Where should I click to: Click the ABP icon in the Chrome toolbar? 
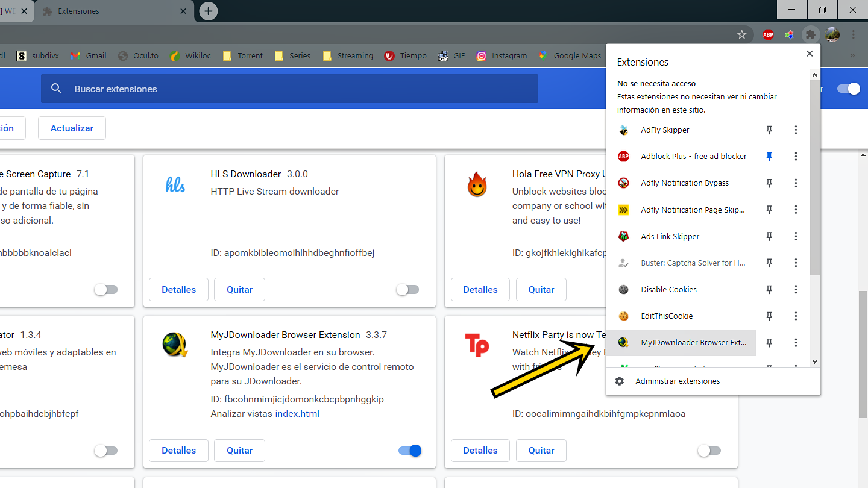click(x=768, y=34)
